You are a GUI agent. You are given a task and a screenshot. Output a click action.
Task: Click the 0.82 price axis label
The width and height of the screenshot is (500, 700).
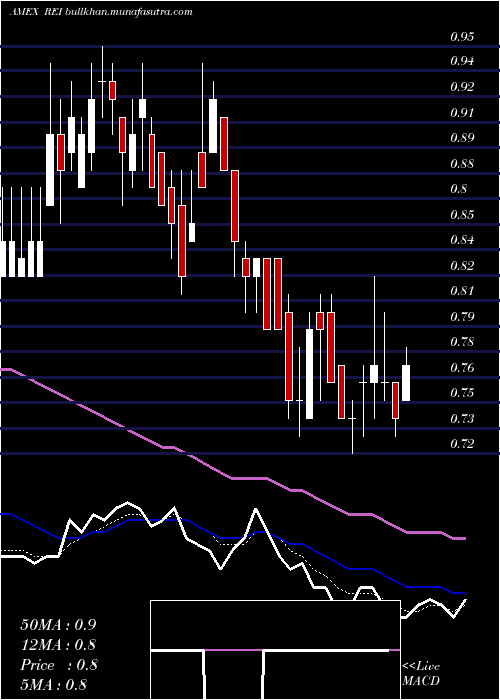pos(462,266)
